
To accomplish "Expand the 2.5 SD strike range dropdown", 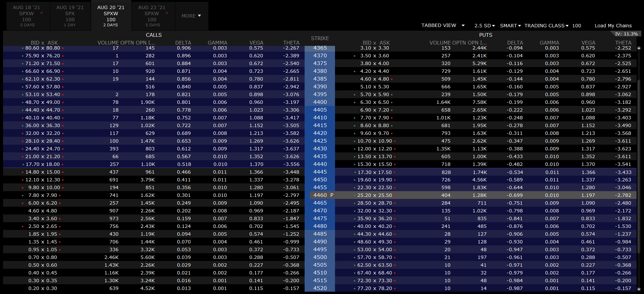I will 484,26.
